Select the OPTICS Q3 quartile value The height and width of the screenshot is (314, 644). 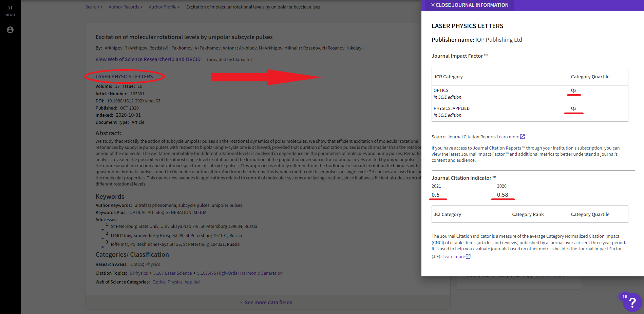click(x=574, y=91)
